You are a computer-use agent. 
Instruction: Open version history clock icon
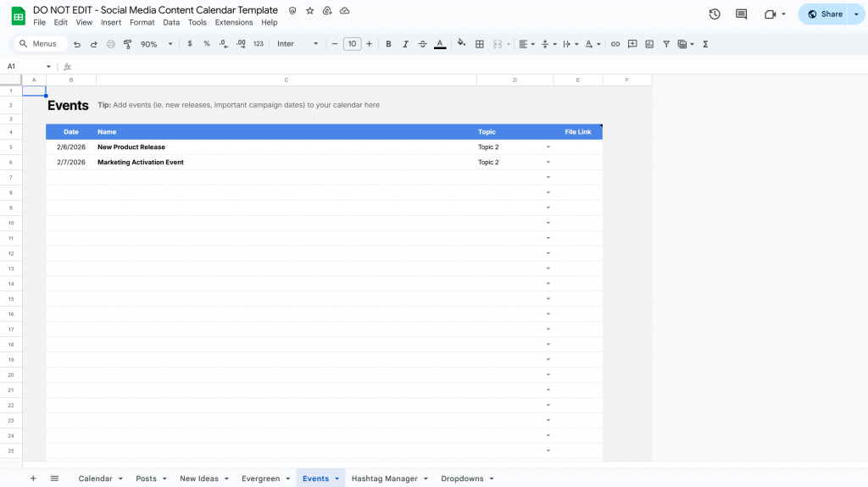[x=715, y=14]
